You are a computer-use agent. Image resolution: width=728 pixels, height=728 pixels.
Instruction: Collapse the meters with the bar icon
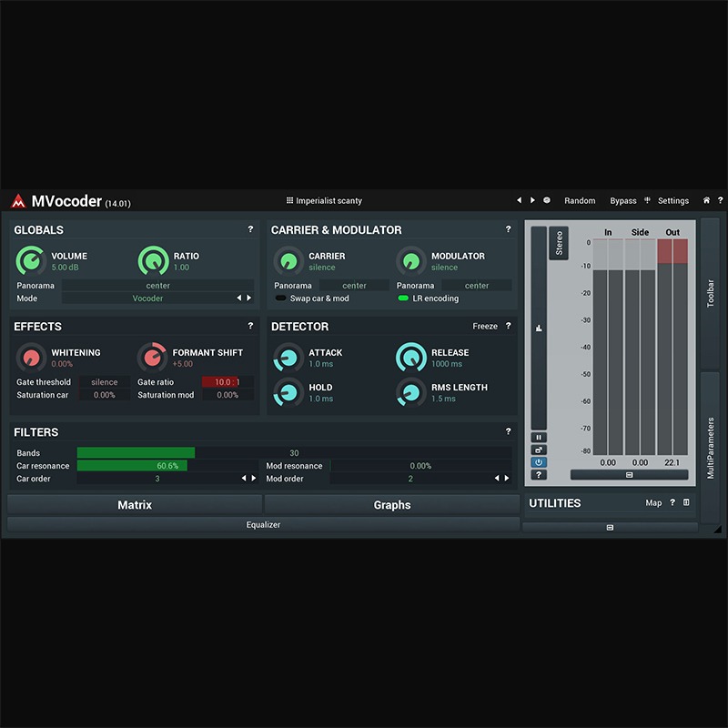click(629, 474)
